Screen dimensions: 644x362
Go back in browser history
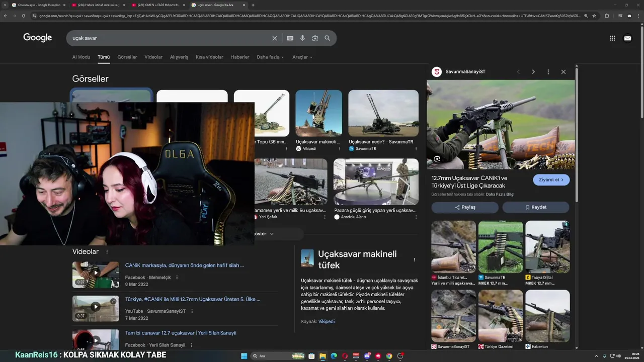point(6,16)
